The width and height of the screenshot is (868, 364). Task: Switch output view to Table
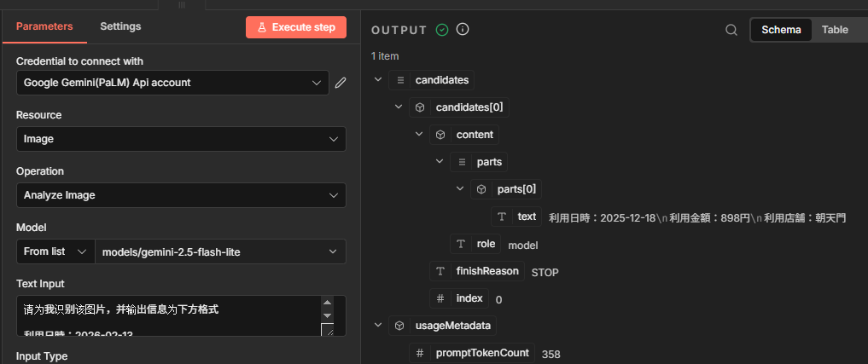pyautogui.click(x=835, y=30)
